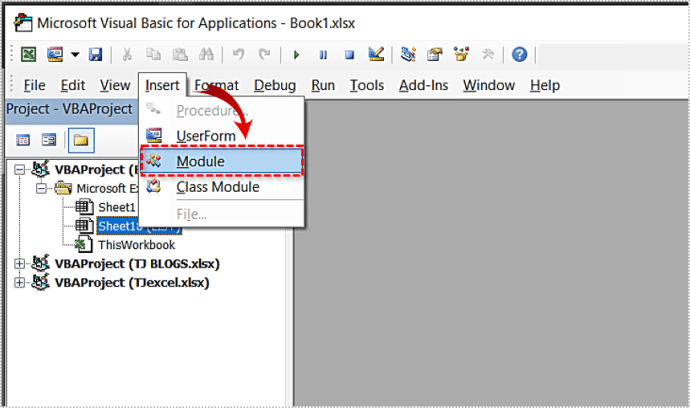
Task: Click the Reset stop square icon
Action: point(349,55)
